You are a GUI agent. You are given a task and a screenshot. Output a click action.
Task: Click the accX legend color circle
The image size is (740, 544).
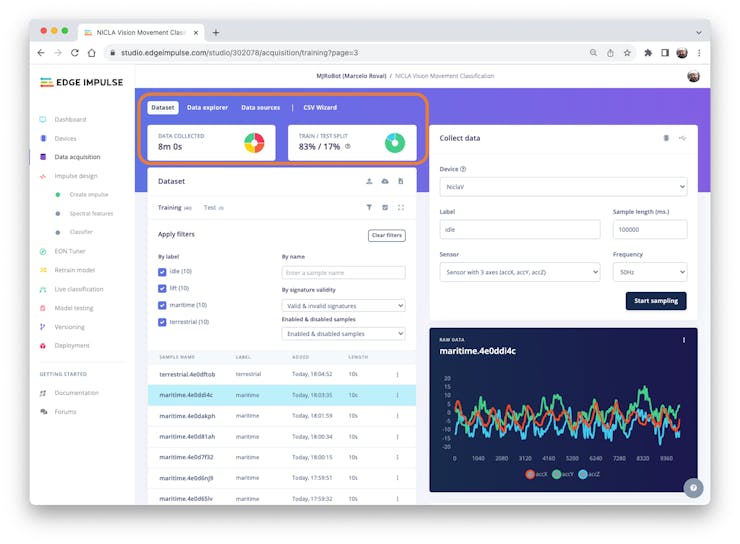tap(530, 474)
